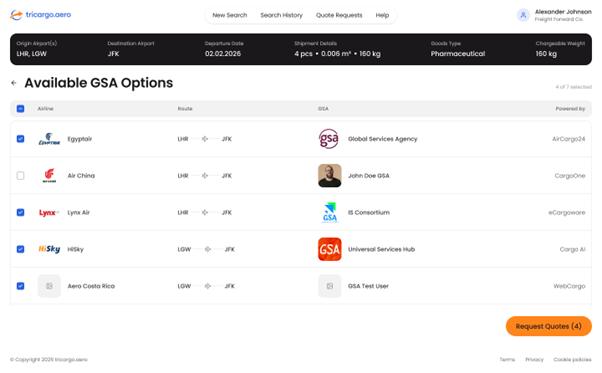
Task: Click the Goods Type Pharmaceutical value
Action: [x=458, y=54]
